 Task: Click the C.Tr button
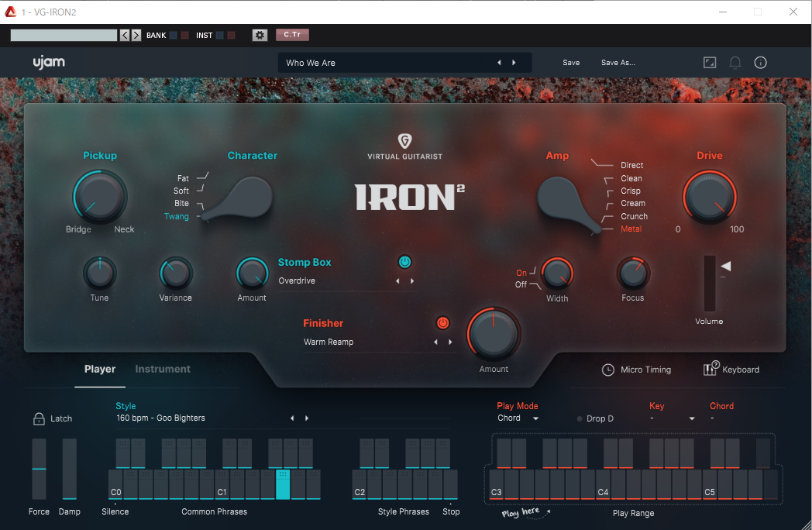(x=292, y=35)
